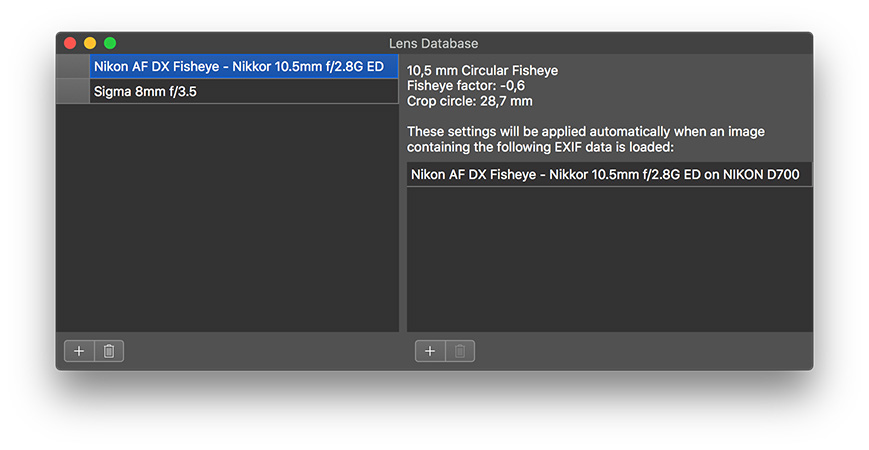This screenshot has height=450, width=869.
Task: Click the gray cell left of Sigma 8mm
Action: pyautogui.click(x=73, y=91)
